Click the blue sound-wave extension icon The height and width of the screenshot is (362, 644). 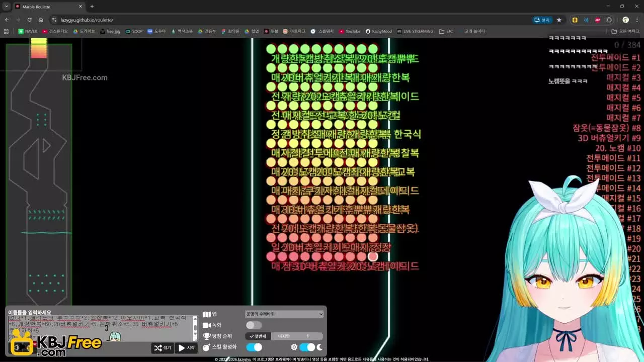coord(586,20)
